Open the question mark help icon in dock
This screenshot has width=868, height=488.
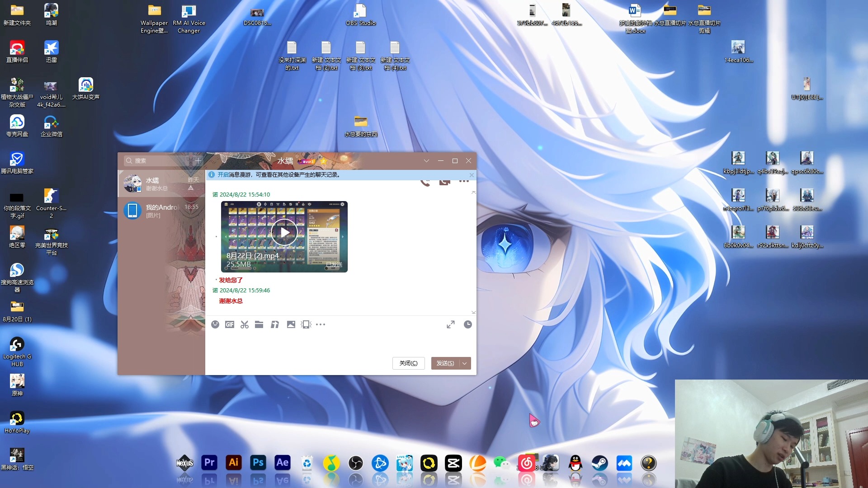coord(649,463)
